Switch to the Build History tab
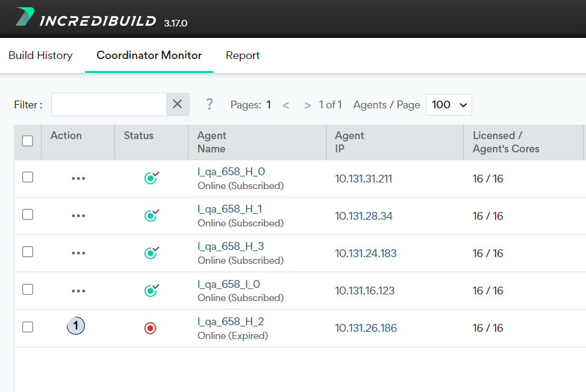 point(40,55)
